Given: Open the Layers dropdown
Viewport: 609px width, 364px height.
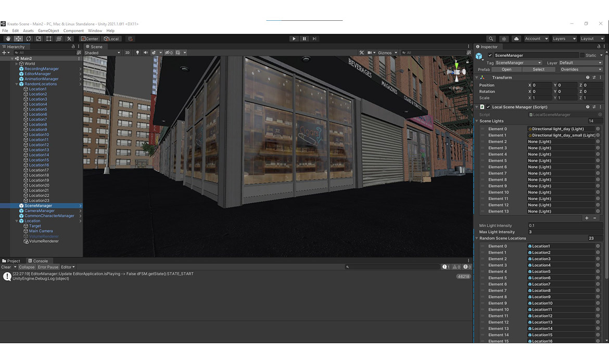Looking at the screenshot, I should (564, 38).
